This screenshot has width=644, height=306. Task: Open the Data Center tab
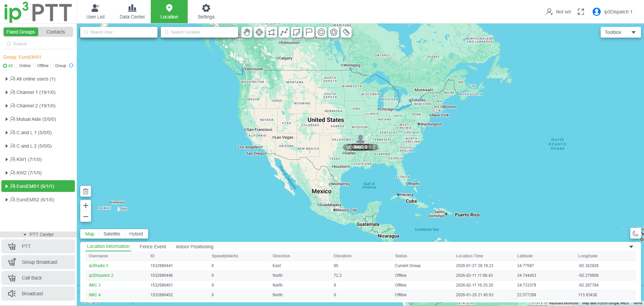tap(132, 12)
